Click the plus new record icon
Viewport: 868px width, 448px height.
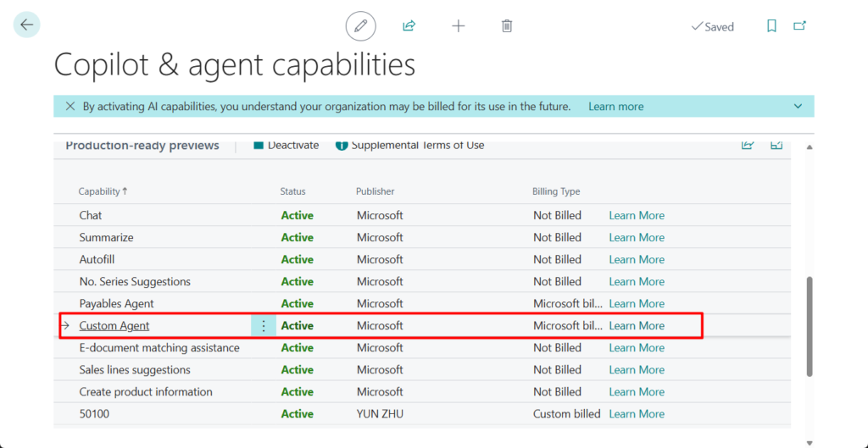point(459,26)
